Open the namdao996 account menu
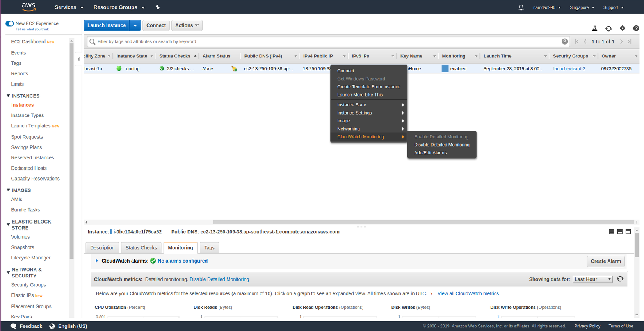Viewport: 644px width, 331px height. [547, 7]
